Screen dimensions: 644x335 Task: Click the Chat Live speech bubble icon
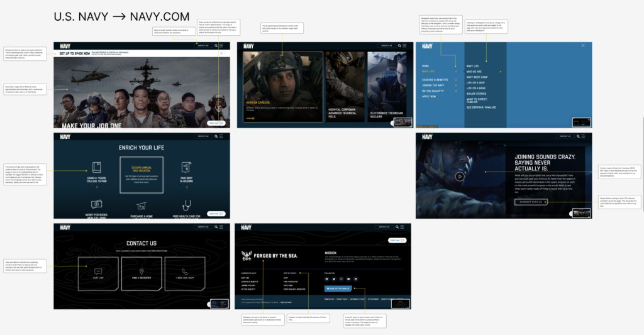pos(98,272)
